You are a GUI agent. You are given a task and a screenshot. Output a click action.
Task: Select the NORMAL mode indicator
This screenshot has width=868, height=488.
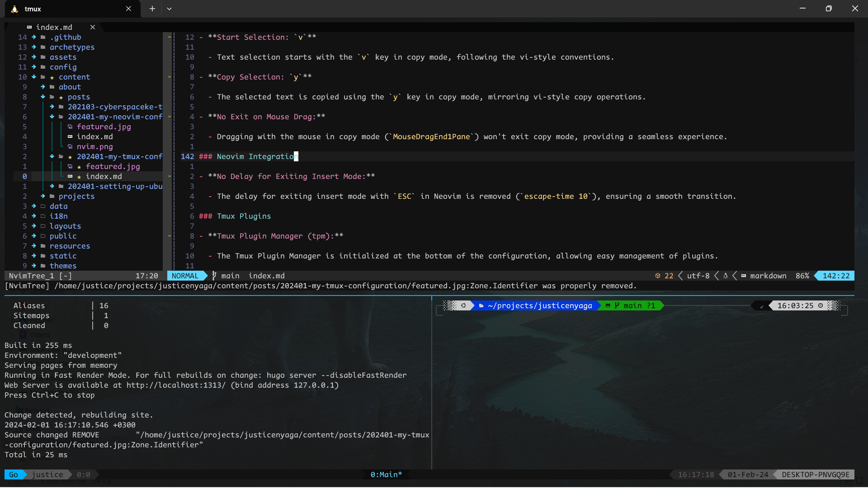pyautogui.click(x=185, y=275)
